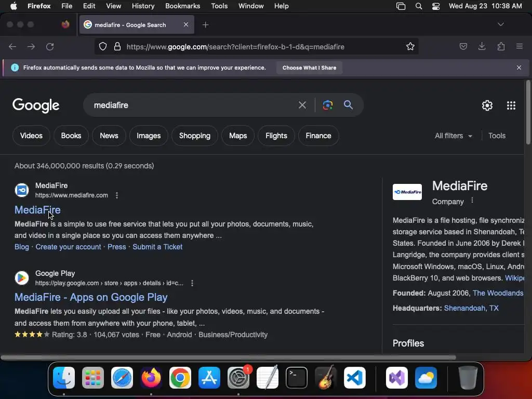Click the vertical page scrollbar
The height and width of the screenshot is (399, 532).
528,112
